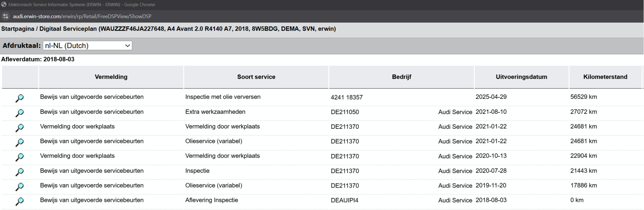
Task: Click the Bedrijf column header
Action: [401, 77]
